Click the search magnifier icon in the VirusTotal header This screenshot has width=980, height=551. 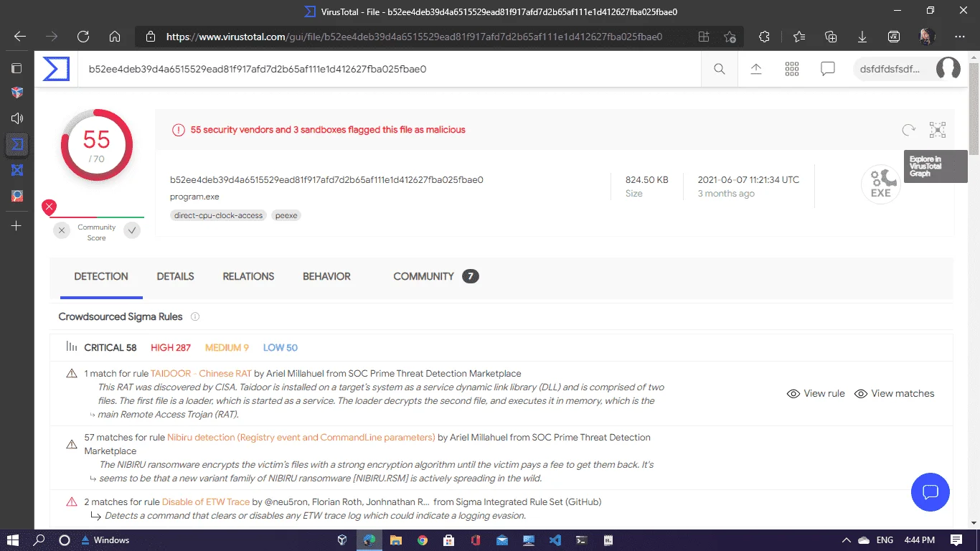click(x=720, y=69)
